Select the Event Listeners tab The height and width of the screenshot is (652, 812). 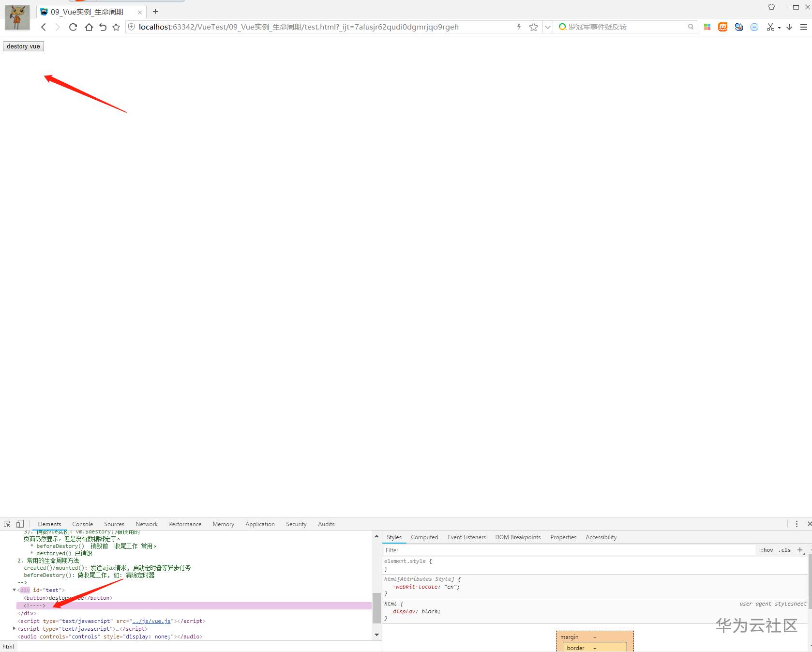(x=466, y=537)
